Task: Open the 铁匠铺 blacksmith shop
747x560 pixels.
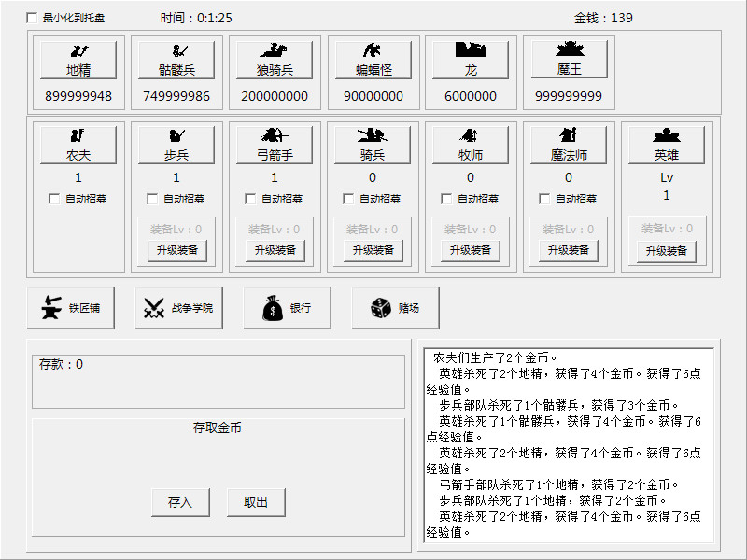Action: click(71, 308)
